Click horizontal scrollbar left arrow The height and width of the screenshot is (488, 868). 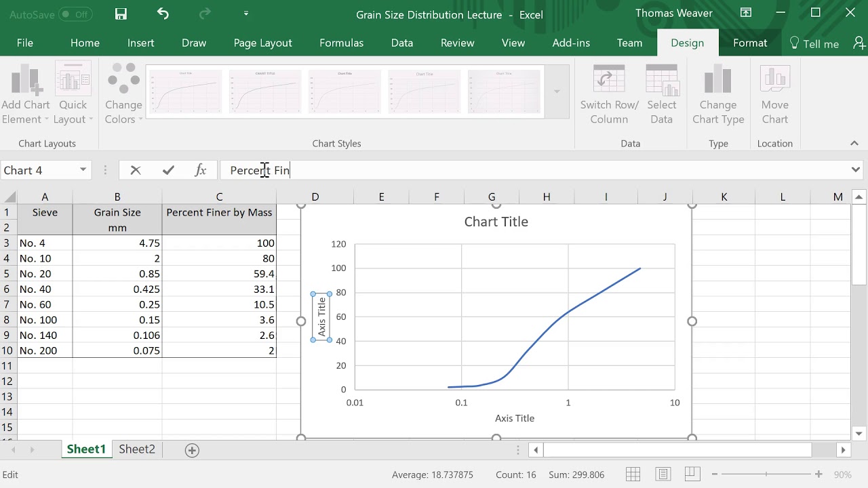[536, 449]
